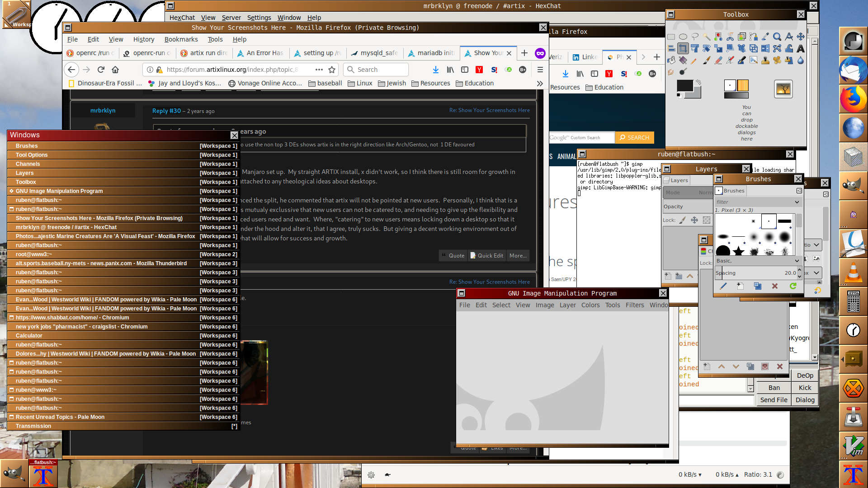
Task: Select the Move tool in Toolbox
Action: point(801,37)
